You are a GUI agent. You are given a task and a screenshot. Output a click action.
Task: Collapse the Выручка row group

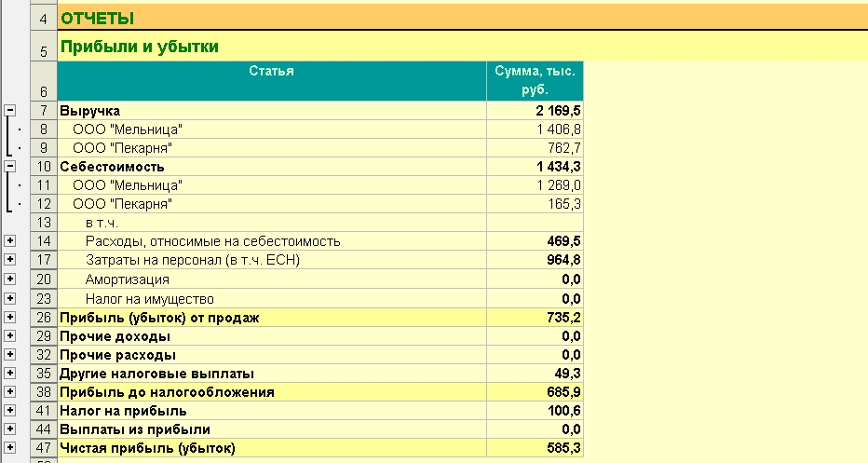point(10,111)
